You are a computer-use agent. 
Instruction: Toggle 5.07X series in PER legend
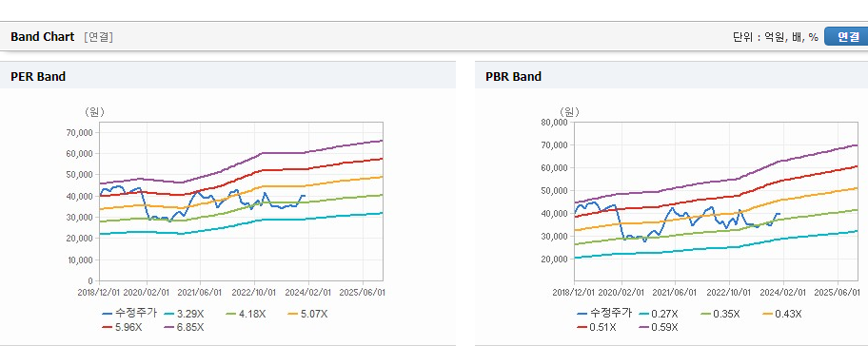click(307, 314)
